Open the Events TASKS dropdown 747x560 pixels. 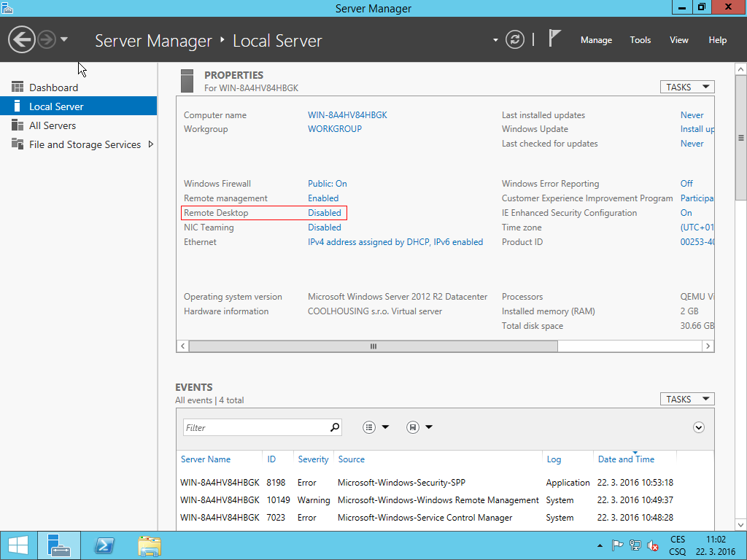[687, 399]
